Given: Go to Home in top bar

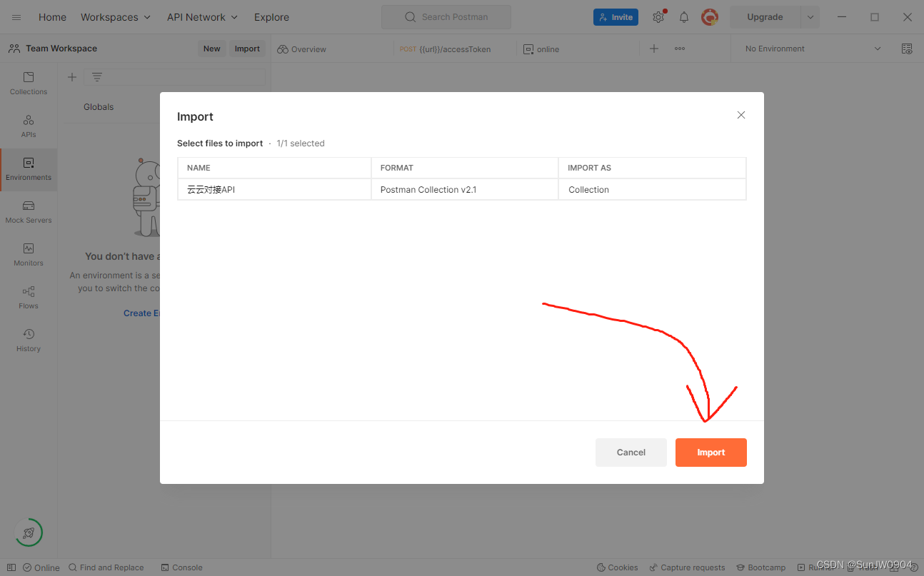Looking at the screenshot, I should [52, 17].
